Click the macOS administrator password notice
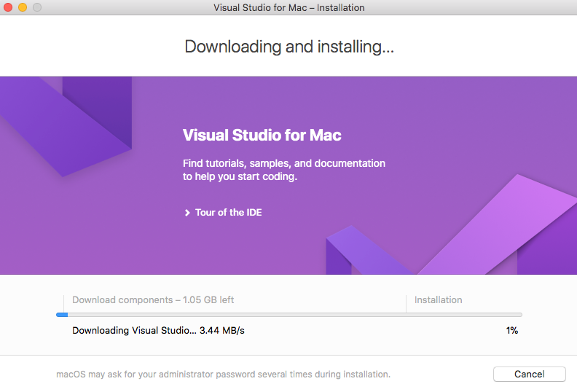 click(223, 375)
